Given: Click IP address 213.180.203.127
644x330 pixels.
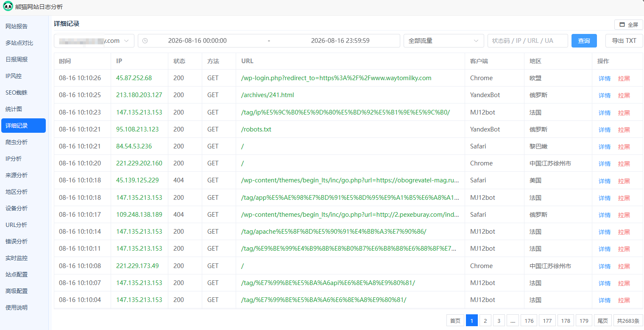Looking at the screenshot, I should tap(139, 95).
